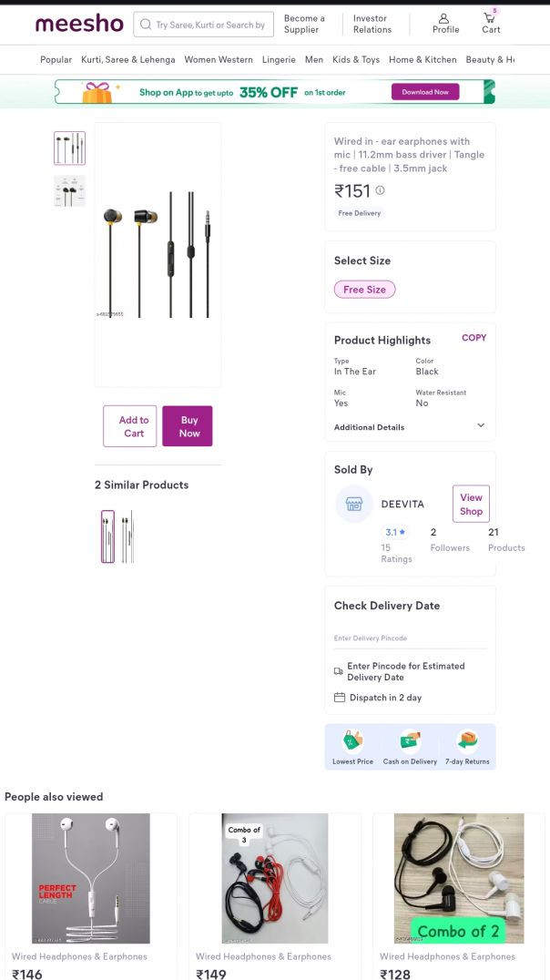Click the Cash on Delivery icon
This screenshot has height=980, width=550.
(410, 740)
